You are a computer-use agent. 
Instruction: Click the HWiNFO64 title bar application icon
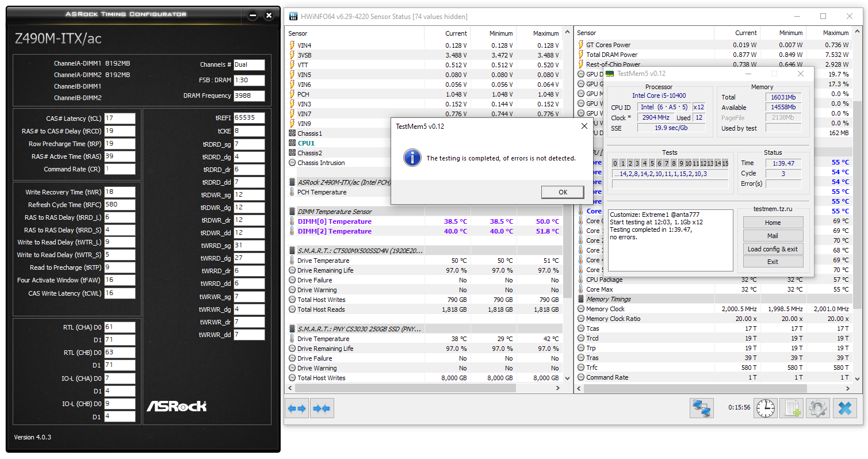[x=293, y=17]
